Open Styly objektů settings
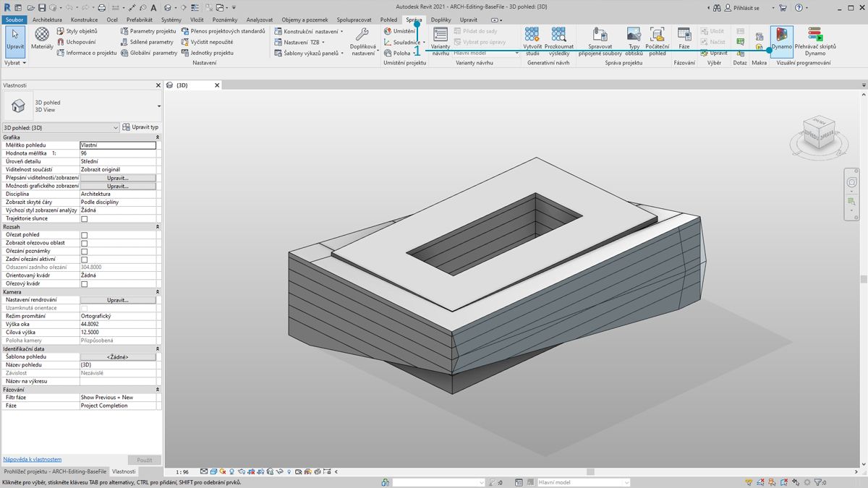This screenshot has height=488, width=868. (x=77, y=31)
